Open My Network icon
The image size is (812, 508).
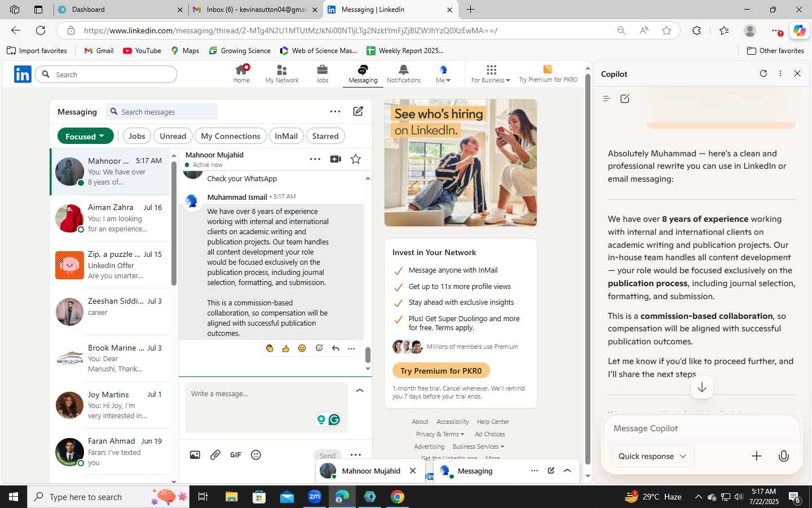pos(282,73)
